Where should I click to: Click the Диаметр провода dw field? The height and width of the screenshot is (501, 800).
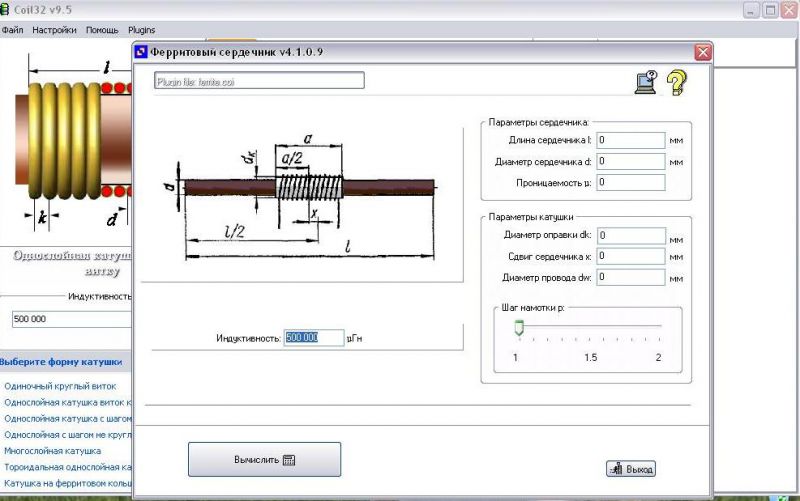631,277
